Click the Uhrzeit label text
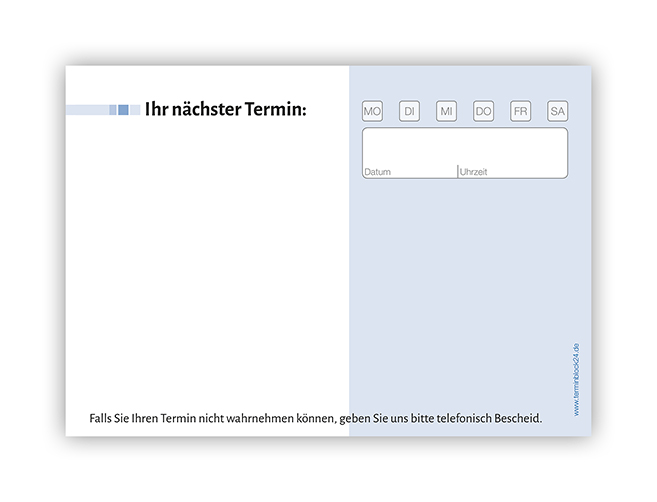The image size is (657, 502). [x=474, y=172]
